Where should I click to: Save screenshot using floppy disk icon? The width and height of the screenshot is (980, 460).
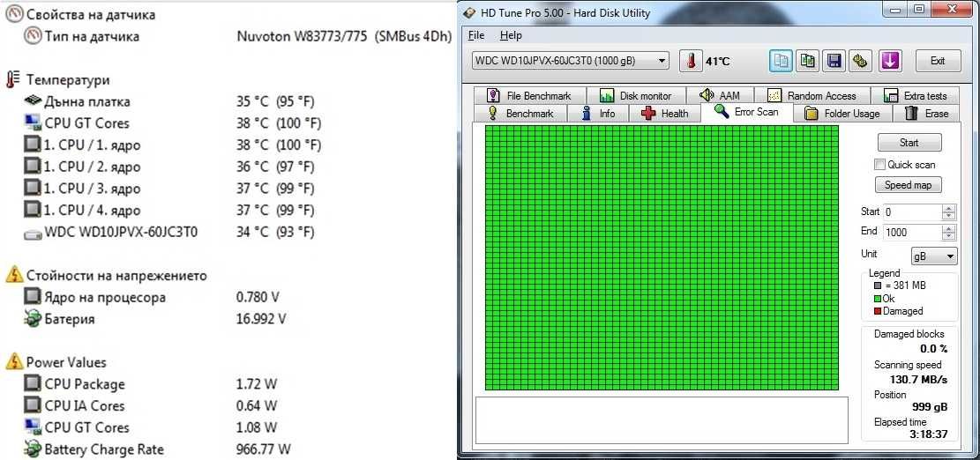coord(834,61)
